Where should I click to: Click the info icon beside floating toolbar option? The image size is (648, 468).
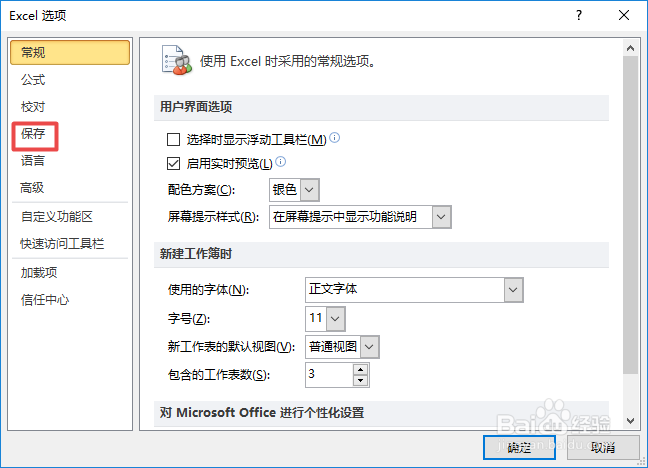tap(335, 138)
